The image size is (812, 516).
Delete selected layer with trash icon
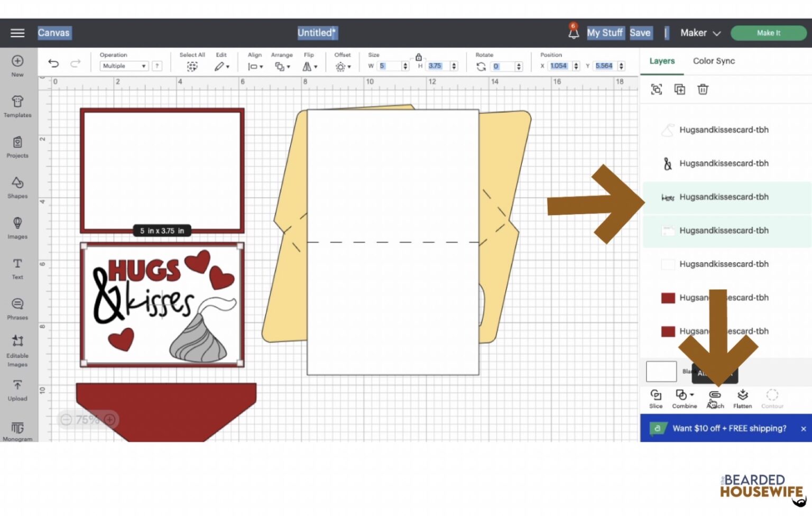point(703,89)
